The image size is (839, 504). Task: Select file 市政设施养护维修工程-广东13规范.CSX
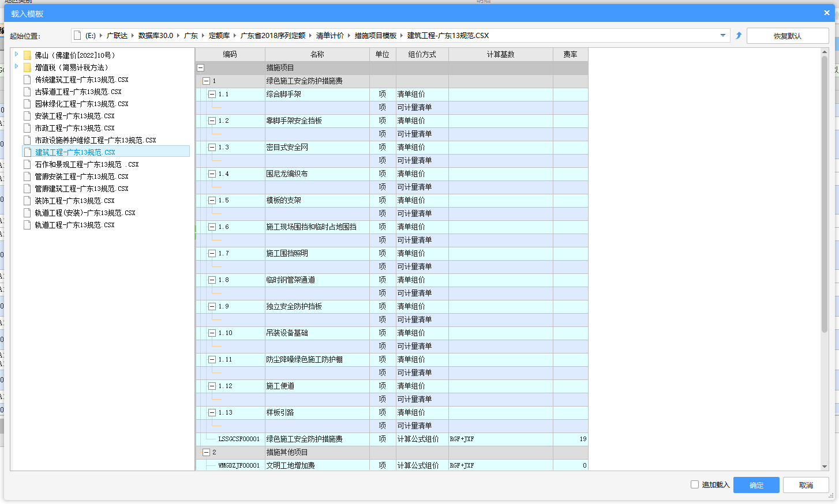click(x=95, y=140)
